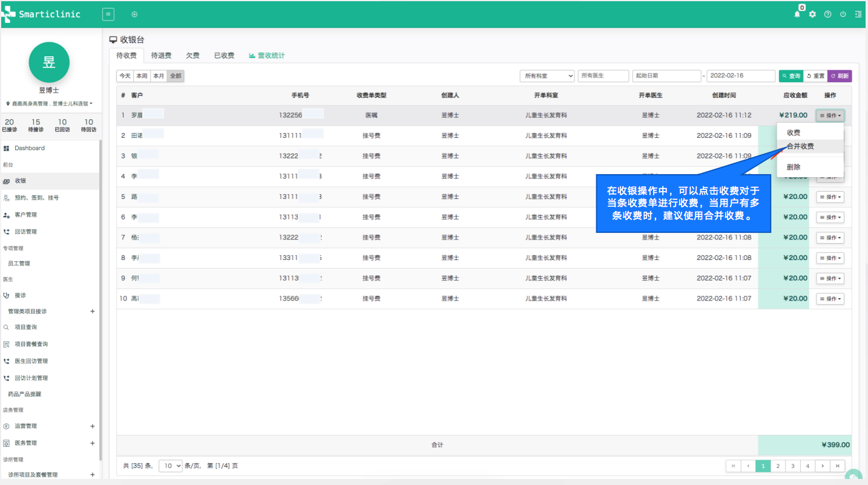This screenshot has height=485, width=868.
Task: Click the Dashboard grid icon
Action: point(6,148)
